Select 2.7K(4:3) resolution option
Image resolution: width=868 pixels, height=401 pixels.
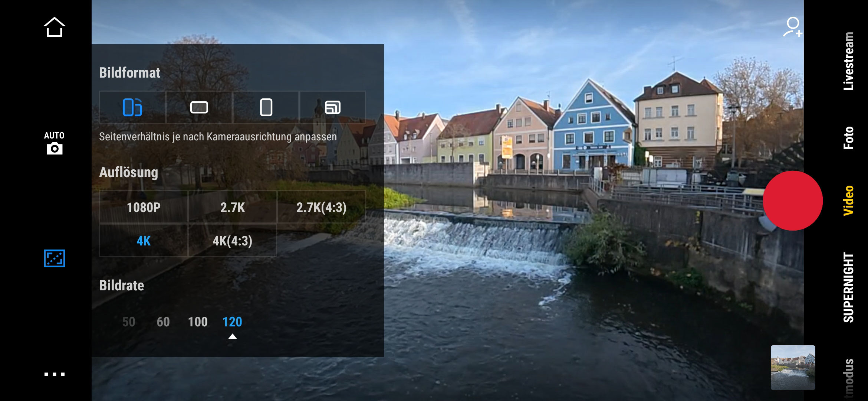tap(321, 207)
